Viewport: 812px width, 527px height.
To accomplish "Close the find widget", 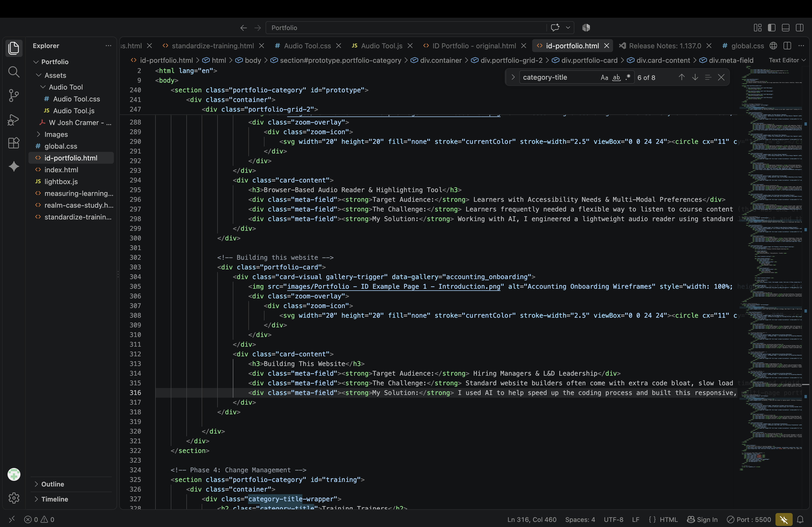I will (x=721, y=77).
